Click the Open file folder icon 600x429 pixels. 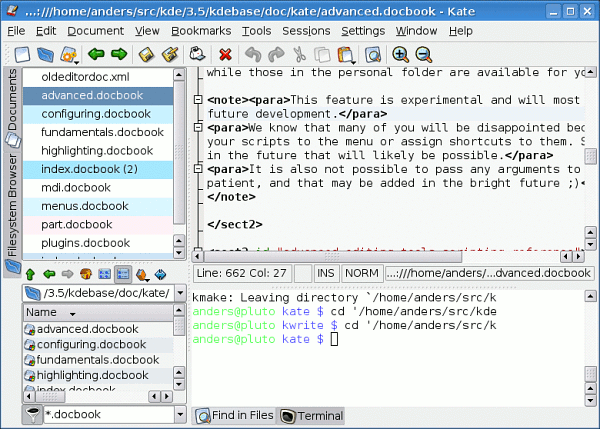coord(45,54)
